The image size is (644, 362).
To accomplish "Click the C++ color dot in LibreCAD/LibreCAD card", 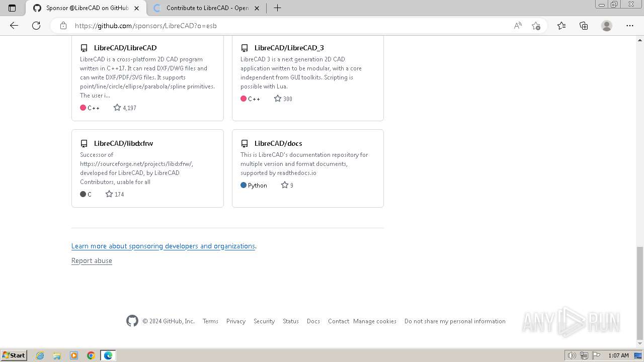I will coord(83,108).
